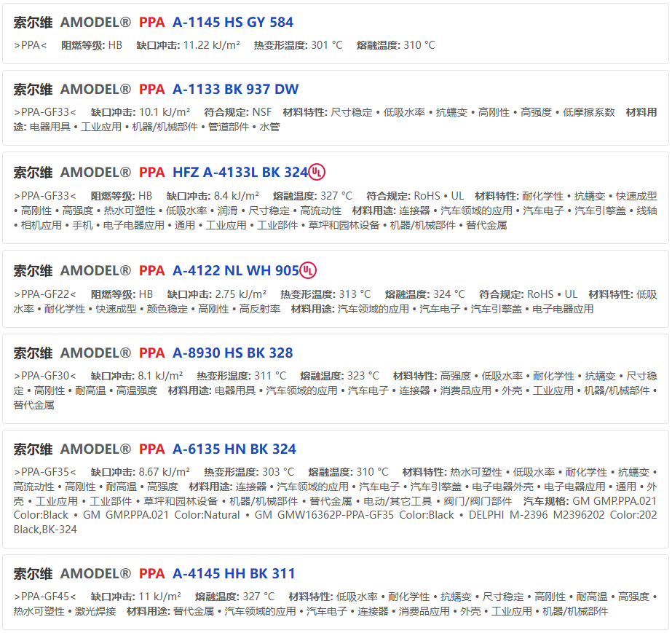Open the A-8930 HS BK 328 product link
672x633 pixels.
tap(233, 353)
